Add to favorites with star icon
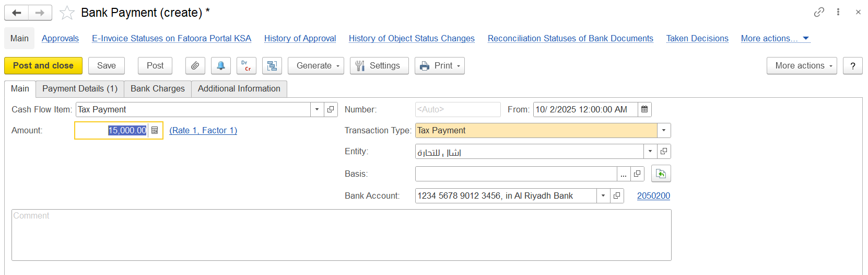Image resolution: width=868 pixels, height=275 pixels. 67,13
